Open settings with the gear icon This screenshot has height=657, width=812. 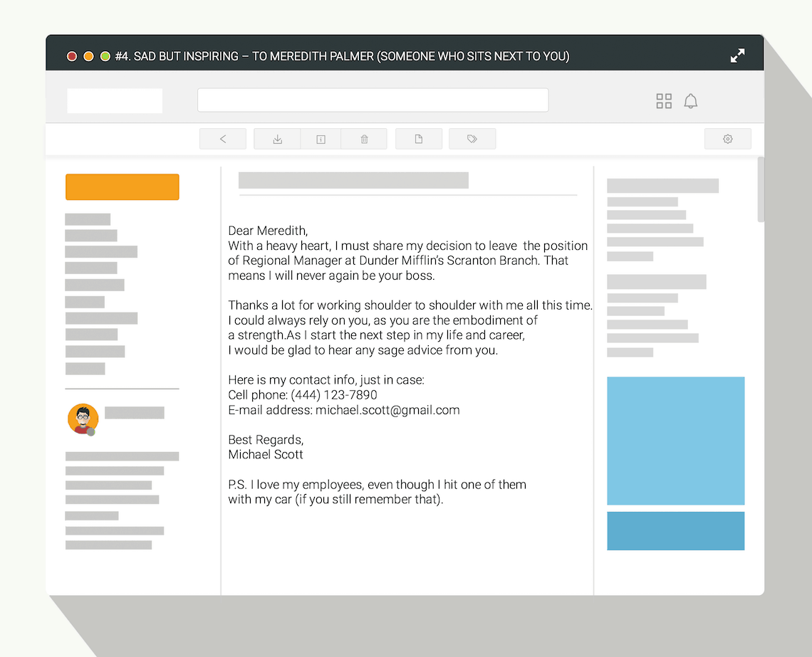click(727, 140)
